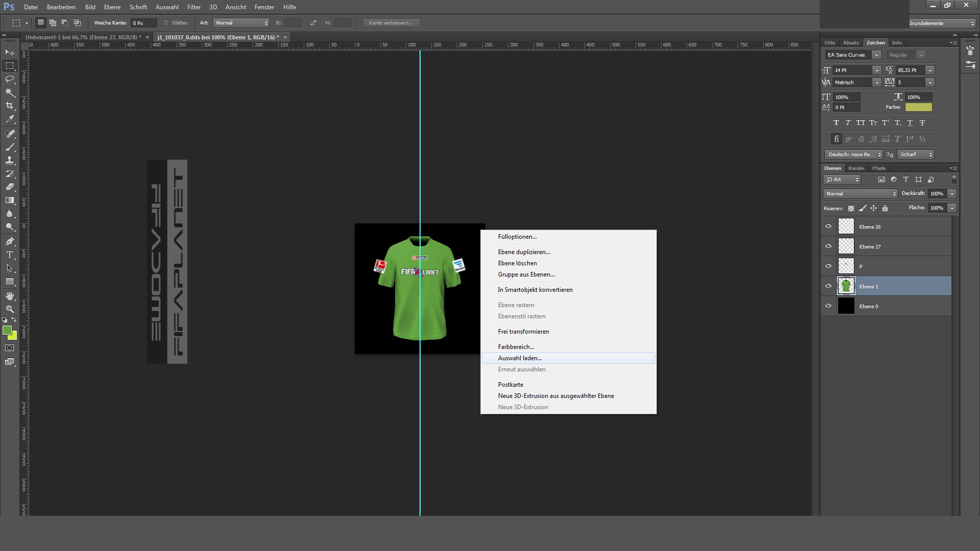
Task: Select the Magic Wand tool
Action: (x=10, y=92)
